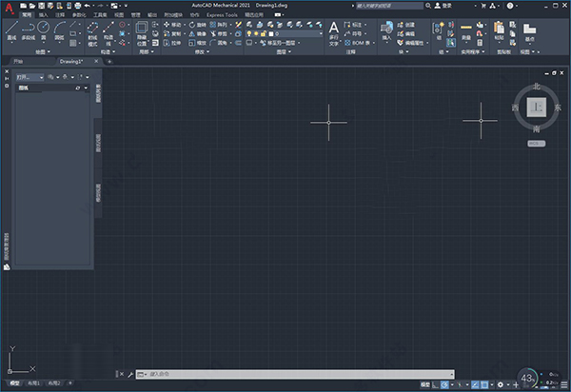Click the Fillet tool icon
This screenshot has height=392, width=571.
coord(213,43)
